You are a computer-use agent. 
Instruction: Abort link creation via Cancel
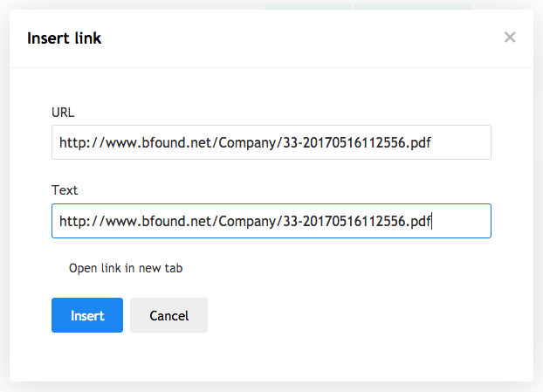coord(168,315)
